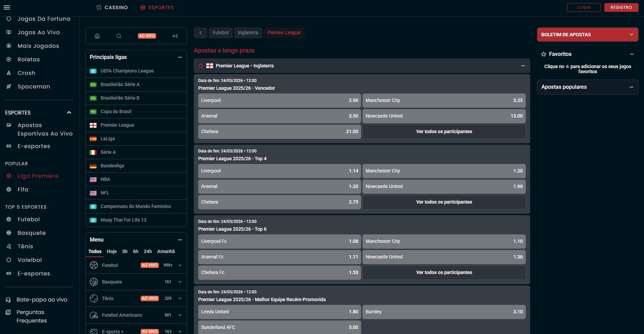644x334 pixels.
Task: Click the Brasileirão Série A flag icon
Action: [x=93, y=85]
